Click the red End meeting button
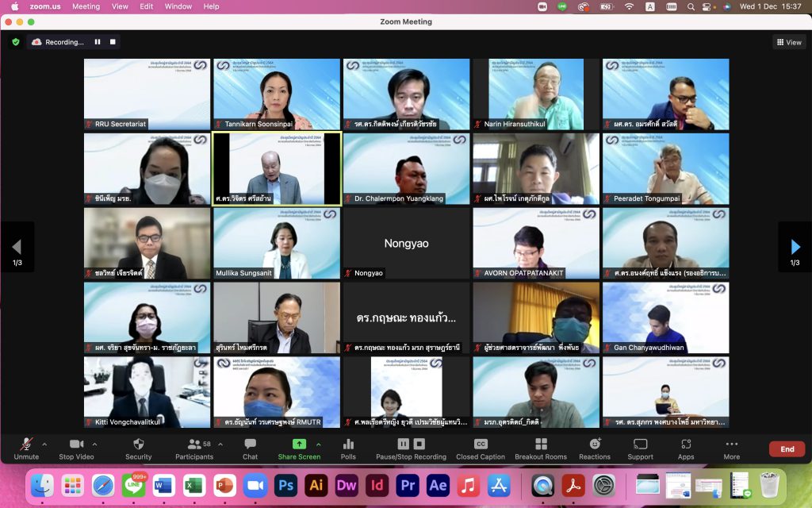Screen dimensions: 812x508 coord(787,449)
